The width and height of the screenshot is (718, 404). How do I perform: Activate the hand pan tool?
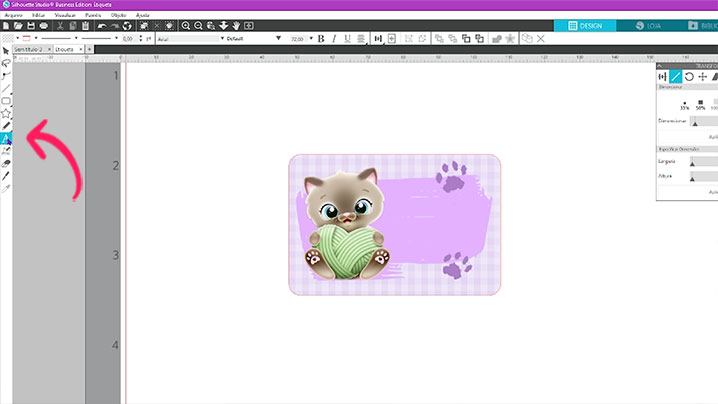pos(236,25)
